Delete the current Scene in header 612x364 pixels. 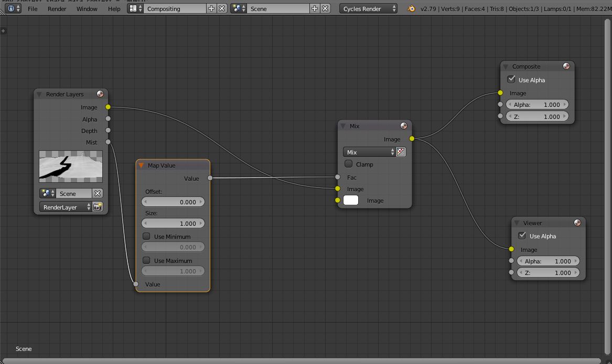click(x=325, y=8)
